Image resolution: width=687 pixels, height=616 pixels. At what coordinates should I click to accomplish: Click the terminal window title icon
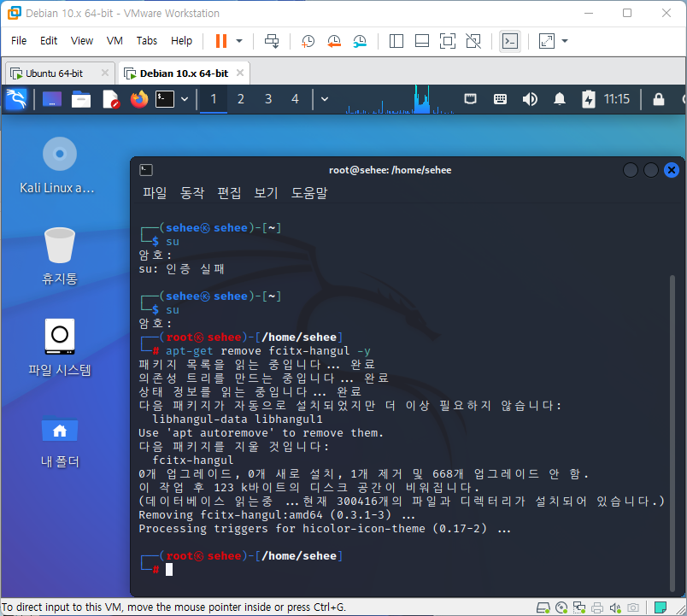146,170
